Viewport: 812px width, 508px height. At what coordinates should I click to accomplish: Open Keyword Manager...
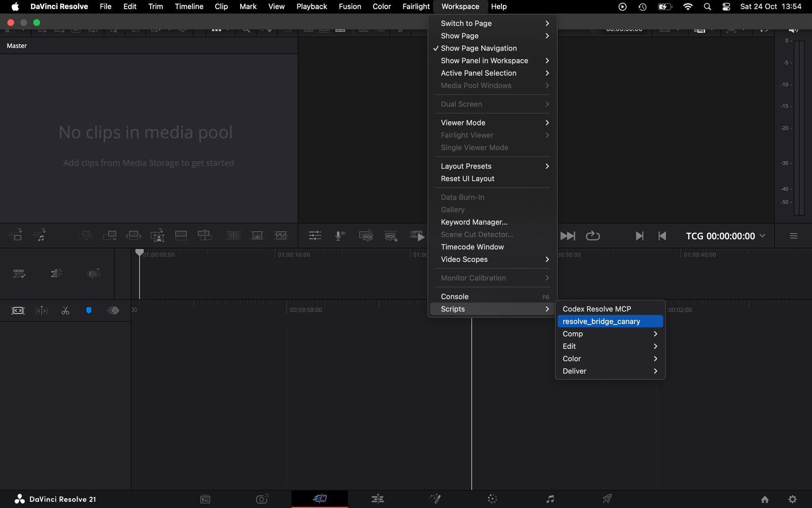492,222
